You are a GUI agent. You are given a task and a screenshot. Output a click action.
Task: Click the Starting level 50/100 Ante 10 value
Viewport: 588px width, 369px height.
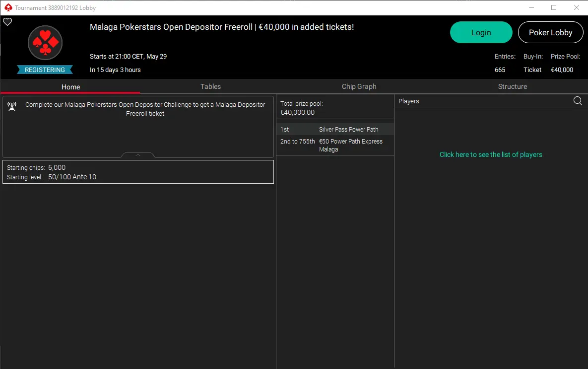(x=72, y=177)
